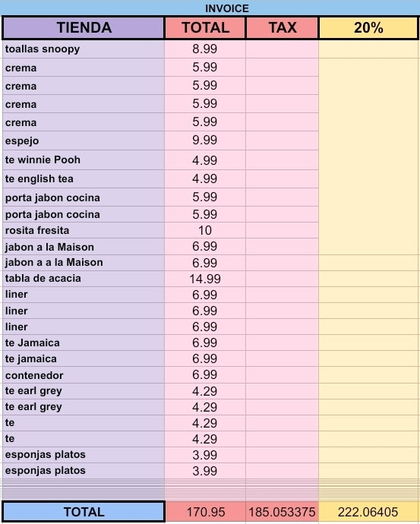Select the 20% header cell

(x=368, y=27)
